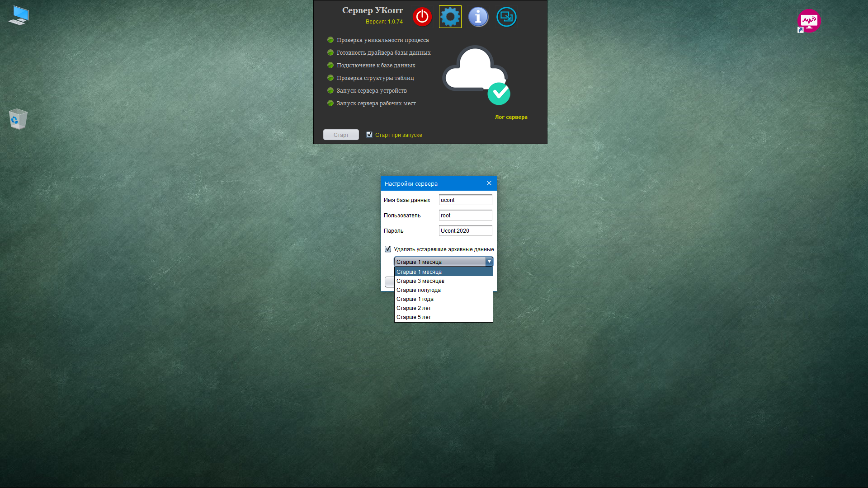Click the password input field
868x488 pixels.
(x=465, y=230)
